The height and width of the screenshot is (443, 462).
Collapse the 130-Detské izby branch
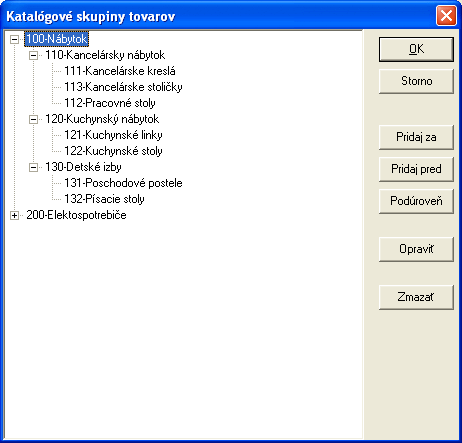coord(33,167)
